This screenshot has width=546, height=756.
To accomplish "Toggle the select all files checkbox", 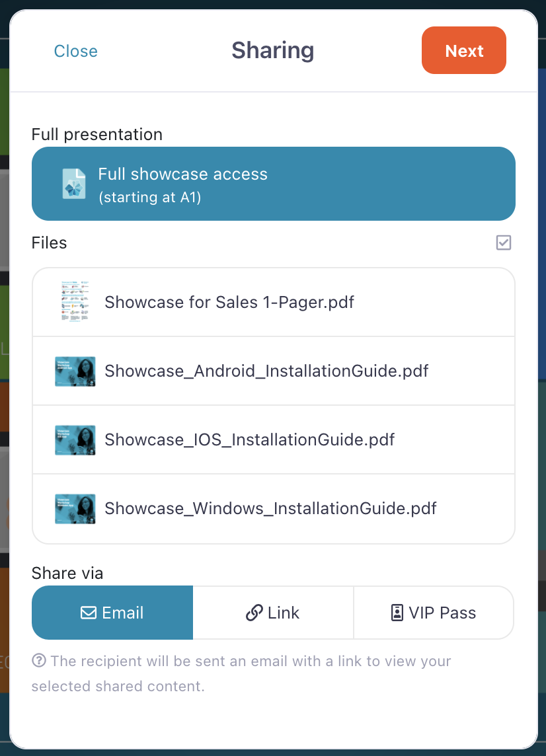I will pyautogui.click(x=503, y=243).
